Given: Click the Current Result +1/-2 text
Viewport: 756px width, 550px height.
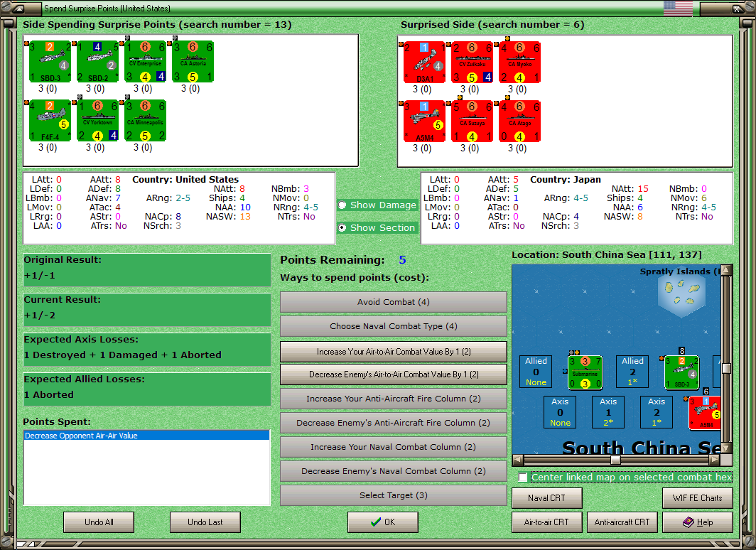Looking at the screenshot, I should (x=40, y=316).
